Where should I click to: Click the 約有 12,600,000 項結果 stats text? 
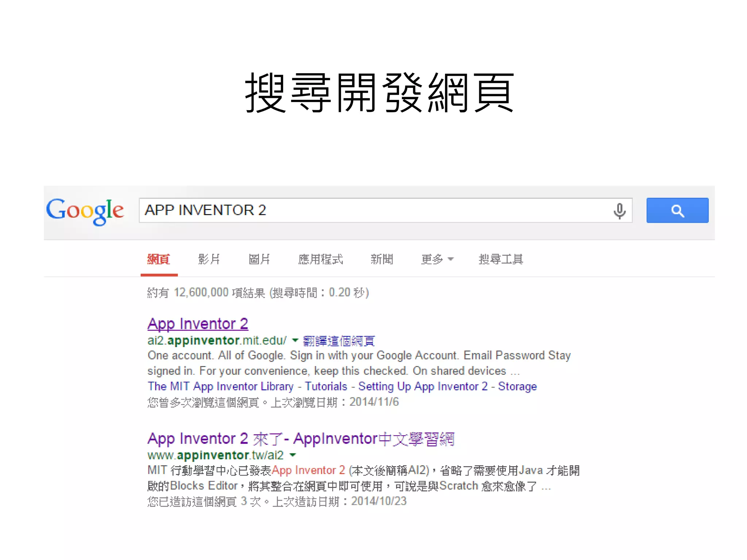(x=258, y=293)
